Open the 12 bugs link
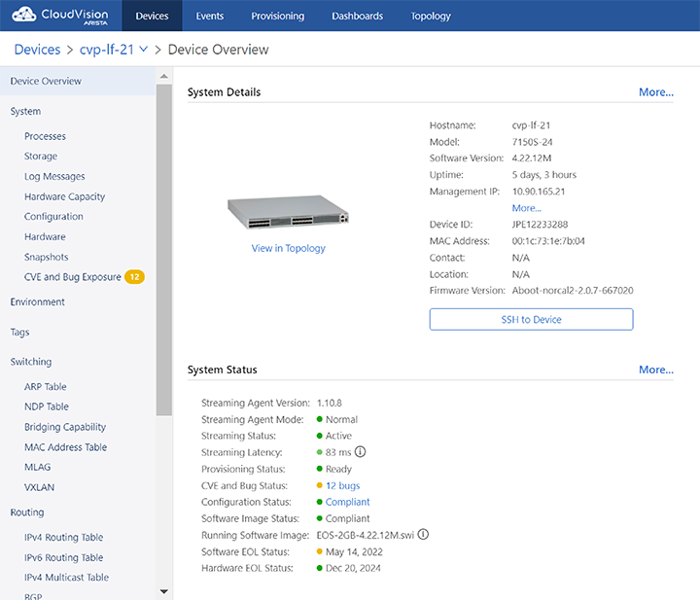The width and height of the screenshot is (700, 600). 343,485
